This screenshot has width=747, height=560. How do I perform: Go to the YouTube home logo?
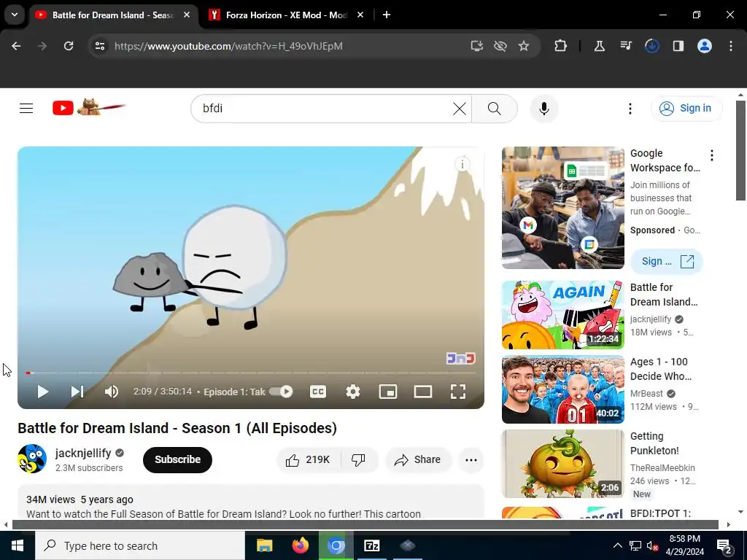[89, 108]
